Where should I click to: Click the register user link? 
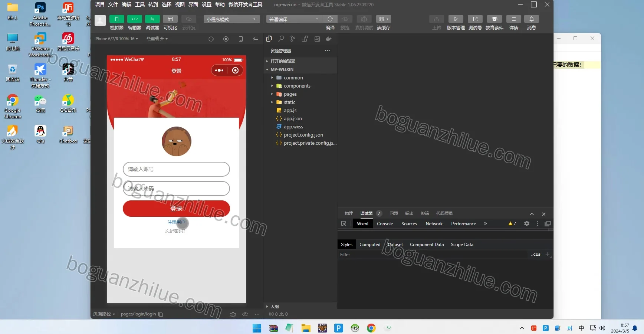click(x=176, y=222)
